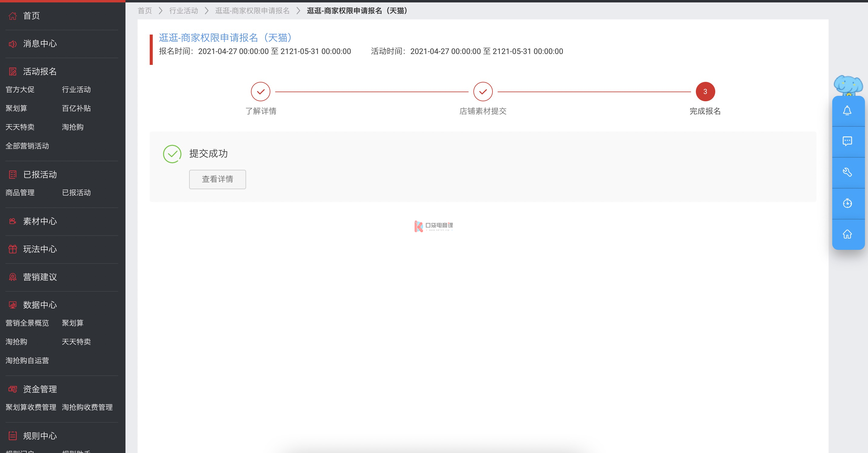Select 素材中心 sidebar item

pyautogui.click(x=40, y=221)
